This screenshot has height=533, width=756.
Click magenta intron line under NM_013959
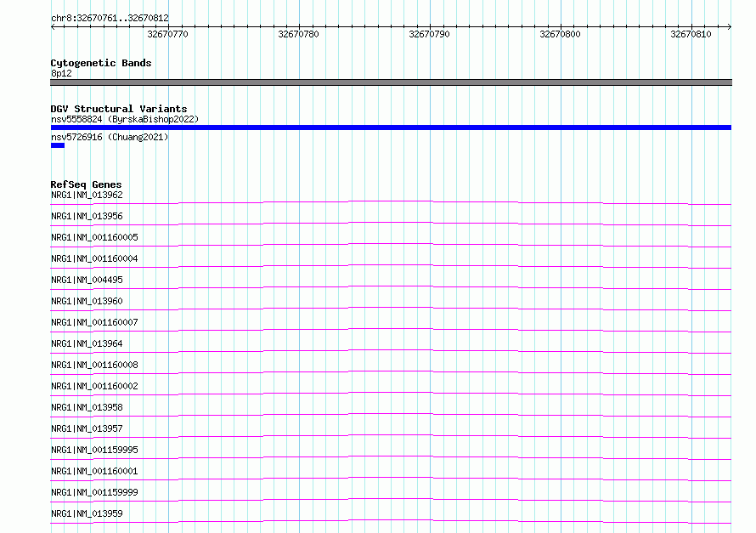click(x=391, y=520)
